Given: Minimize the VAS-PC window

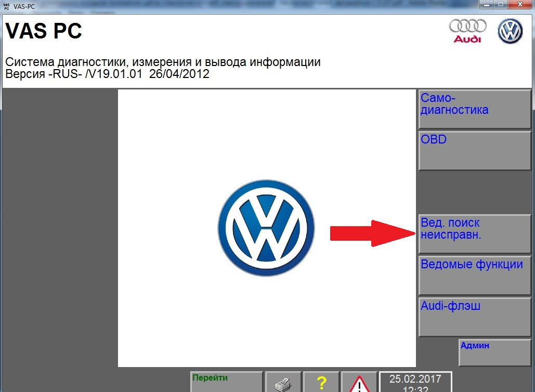Looking at the screenshot, I should point(487,5).
